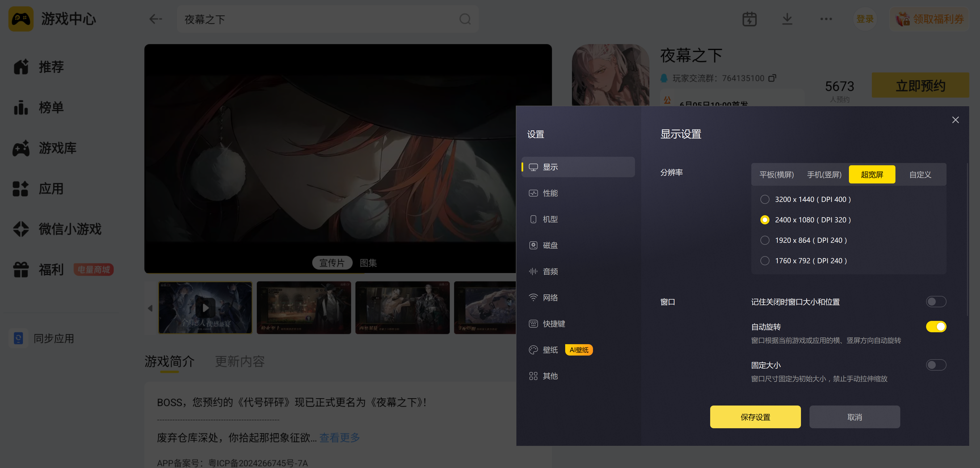Open the calendar reservation icon
This screenshot has width=980, height=468.
[x=749, y=19]
